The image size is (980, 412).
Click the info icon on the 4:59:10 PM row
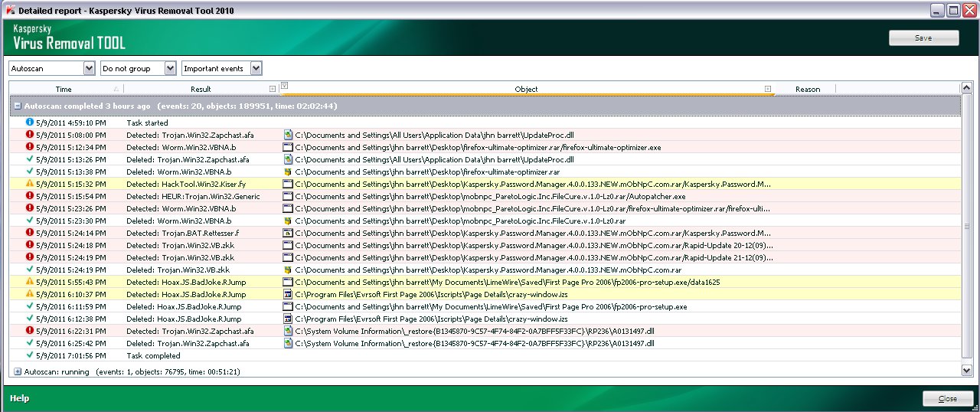[x=30, y=123]
